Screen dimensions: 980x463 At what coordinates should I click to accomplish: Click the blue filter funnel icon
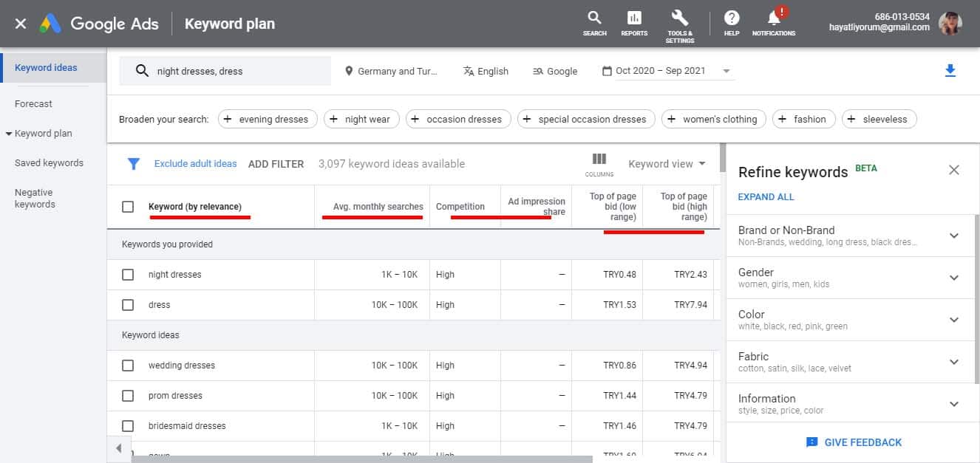coord(134,164)
